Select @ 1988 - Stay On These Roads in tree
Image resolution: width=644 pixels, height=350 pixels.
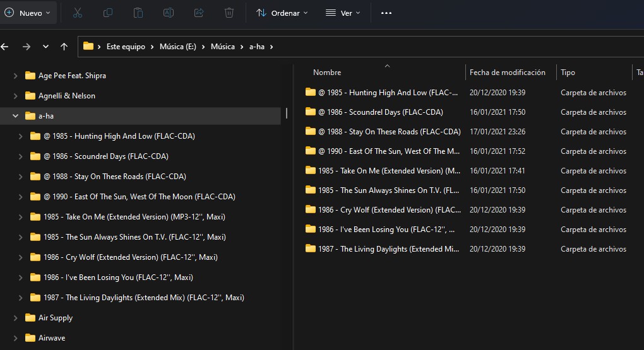114,177
